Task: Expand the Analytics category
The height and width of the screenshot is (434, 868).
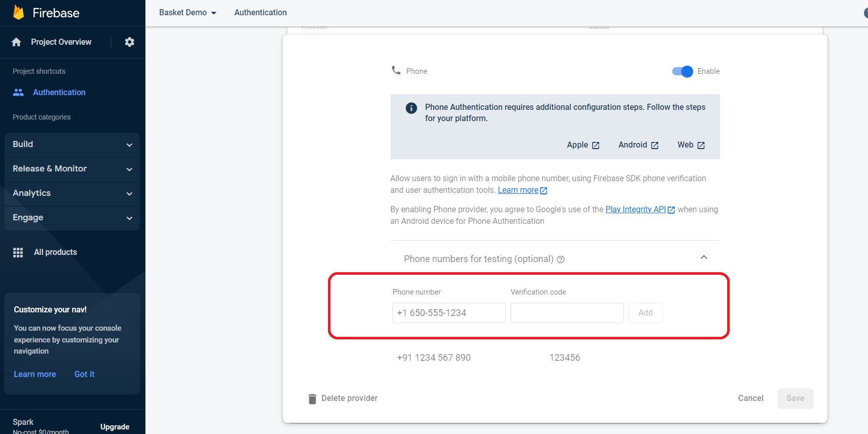Action: (x=72, y=193)
